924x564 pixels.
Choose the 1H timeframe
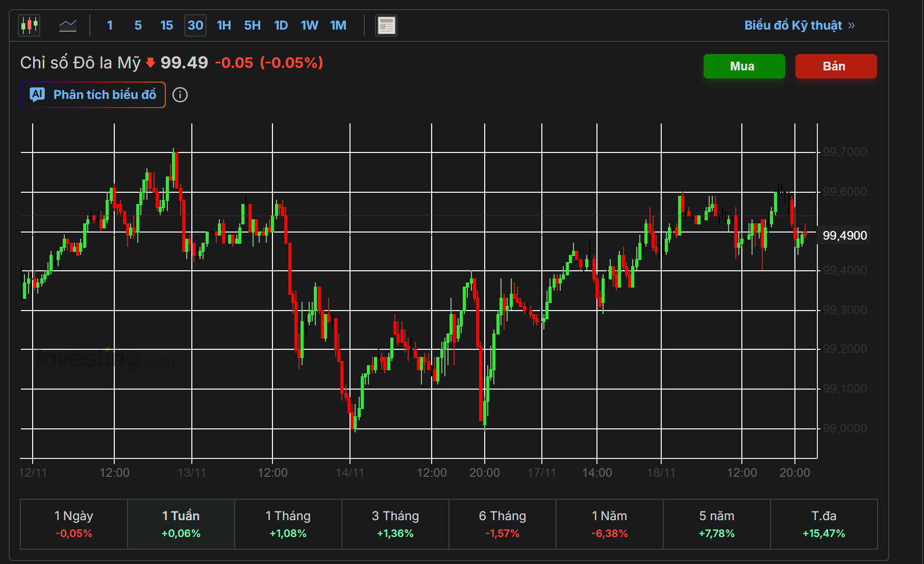tap(223, 25)
